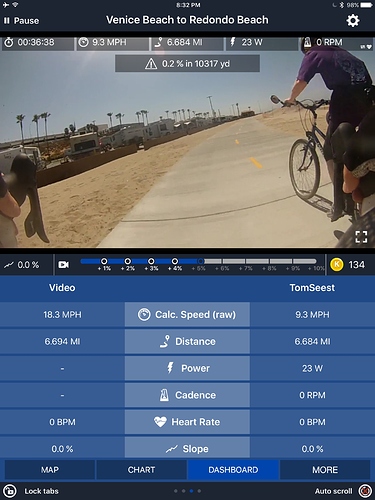Toggle the Lock tabs padlock
Viewport: 375px width, 500px height.
click(x=9, y=491)
